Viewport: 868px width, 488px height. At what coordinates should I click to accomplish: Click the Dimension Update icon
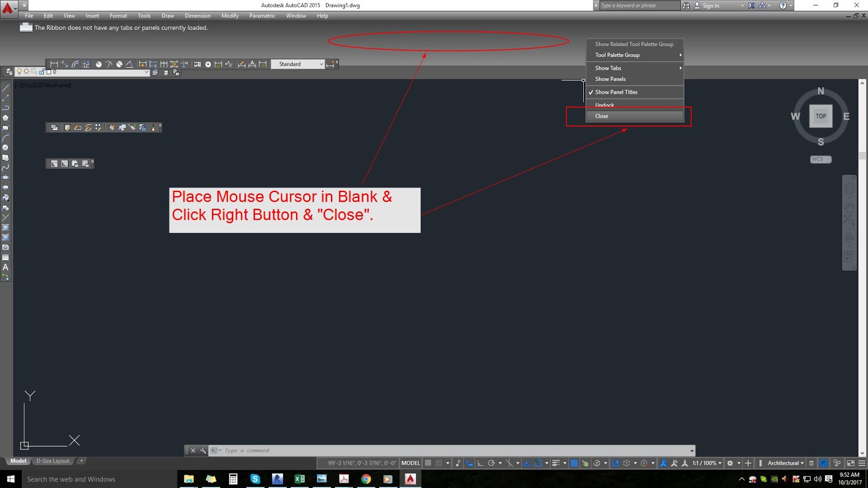261,64
